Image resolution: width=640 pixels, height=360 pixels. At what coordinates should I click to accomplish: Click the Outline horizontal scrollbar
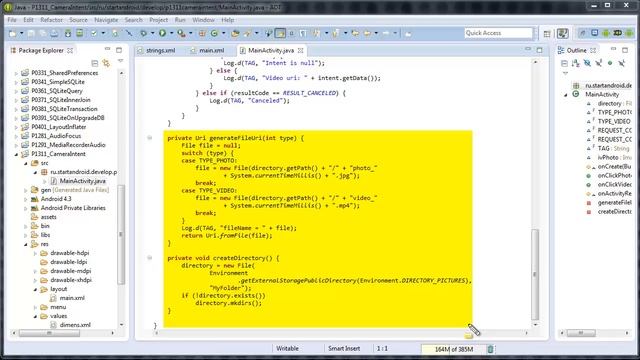pyautogui.click(x=581, y=333)
